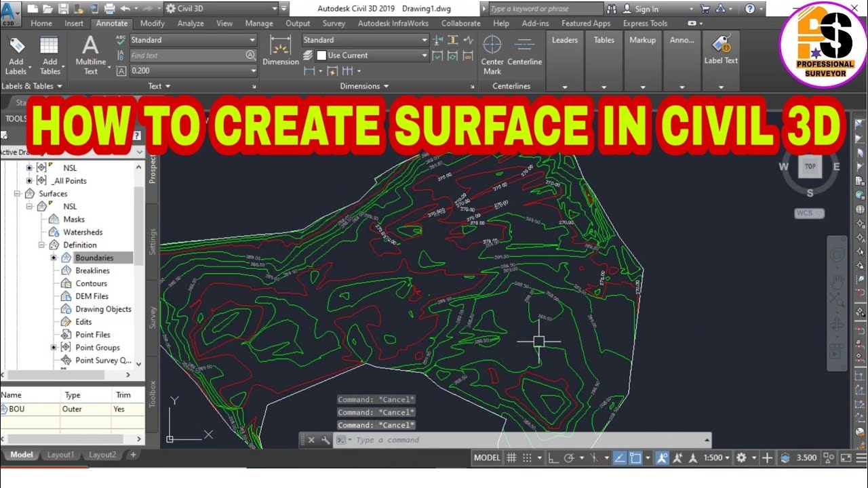Open the Home ribbon tab

[41, 23]
